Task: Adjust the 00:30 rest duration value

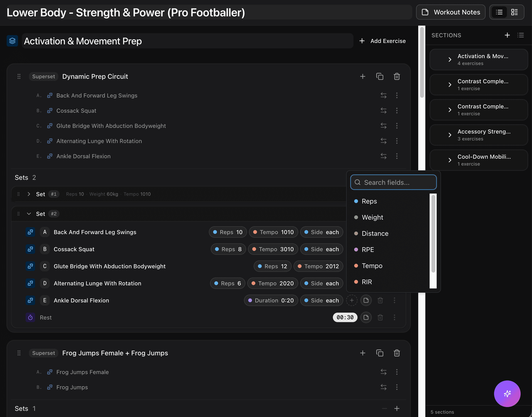Action: [345, 317]
